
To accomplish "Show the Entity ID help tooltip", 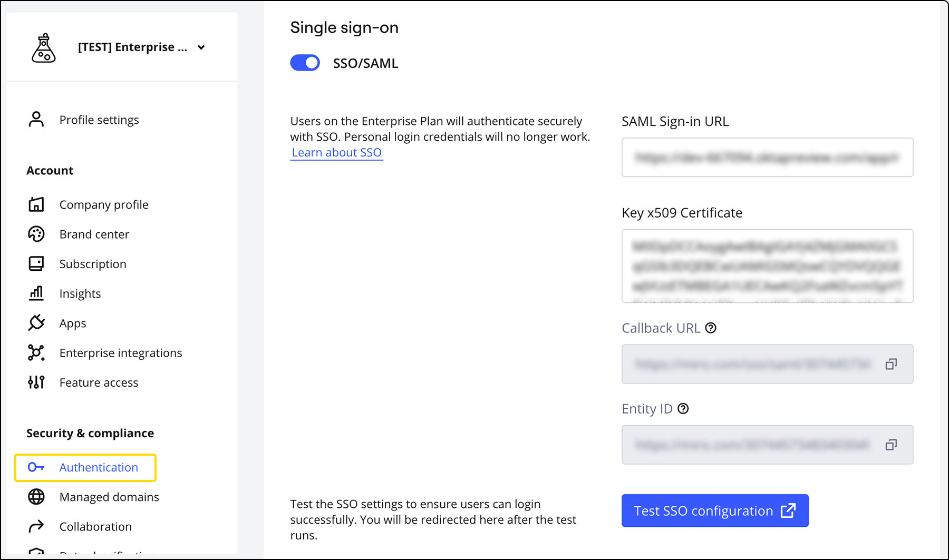I will click(x=683, y=409).
